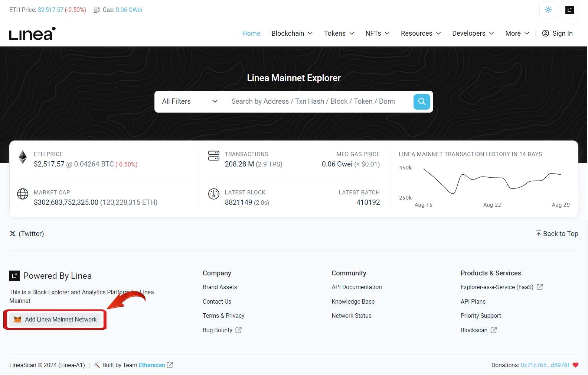The height and width of the screenshot is (375, 588).
Task: Click the Linea logo in header
Action: (33, 33)
